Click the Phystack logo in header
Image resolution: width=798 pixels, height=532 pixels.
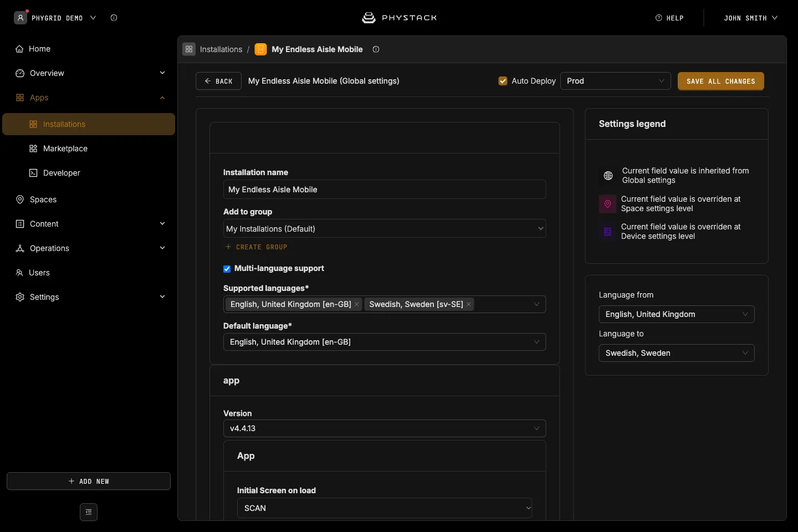coord(399,18)
